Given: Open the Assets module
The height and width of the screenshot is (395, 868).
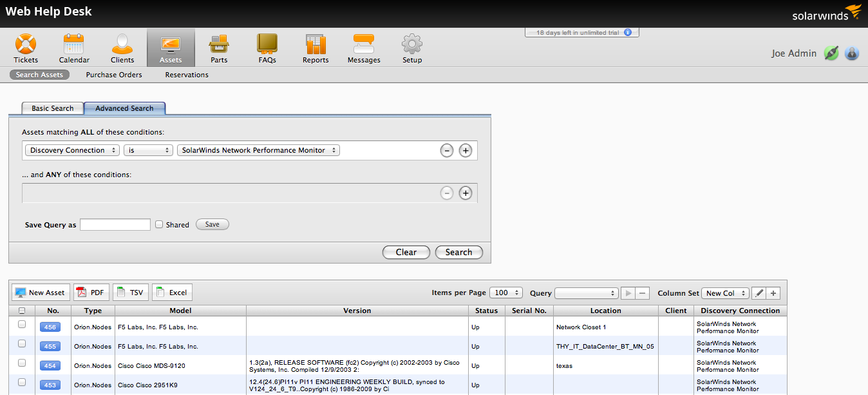Looking at the screenshot, I should point(171,48).
